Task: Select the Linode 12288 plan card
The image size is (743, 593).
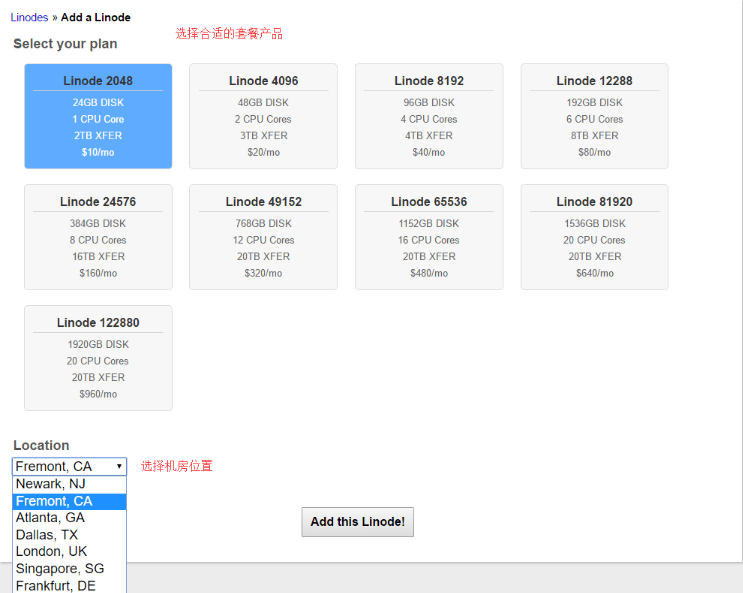Action: [594, 115]
